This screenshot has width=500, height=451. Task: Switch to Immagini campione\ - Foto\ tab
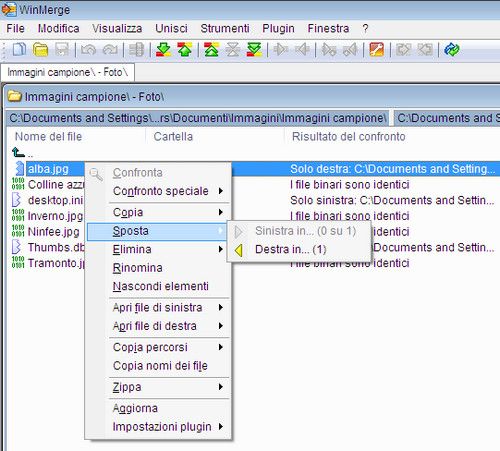[x=67, y=72]
